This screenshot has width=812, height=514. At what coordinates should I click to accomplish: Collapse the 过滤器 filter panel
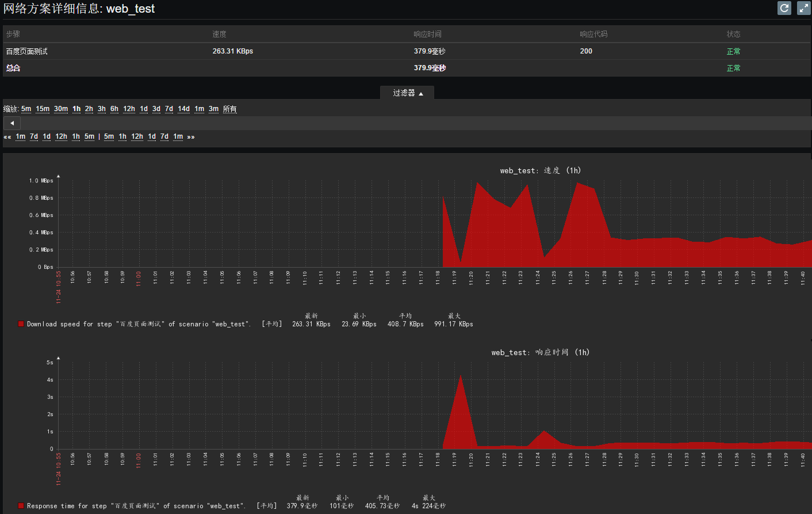click(407, 93)
